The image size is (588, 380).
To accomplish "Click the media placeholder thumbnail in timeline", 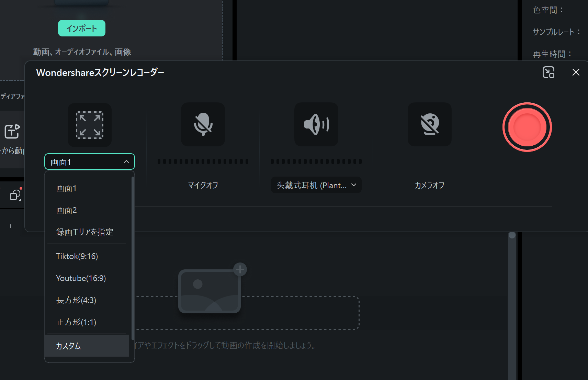I will (210, 291).
